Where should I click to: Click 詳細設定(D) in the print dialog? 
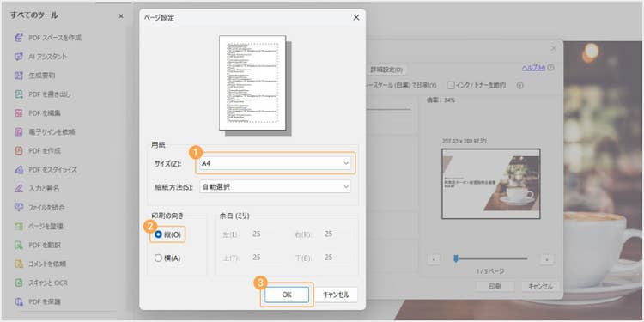pos(386,70)
